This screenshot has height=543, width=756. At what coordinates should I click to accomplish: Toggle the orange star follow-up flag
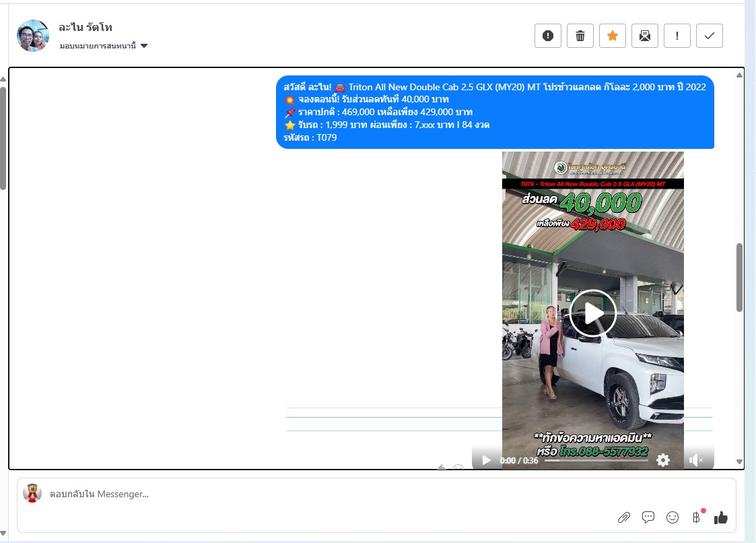tap(612, 36)
